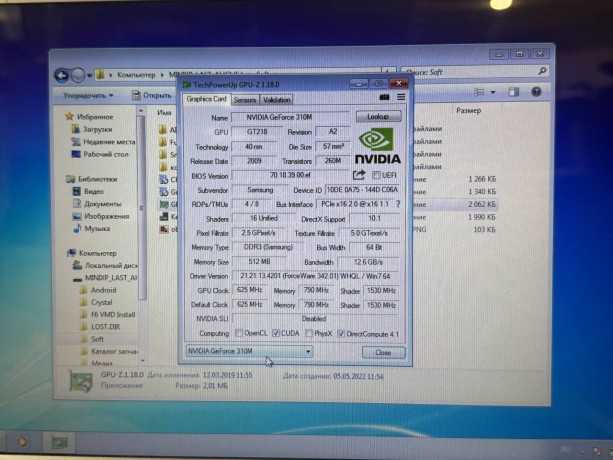
Task: Toggle the OpenCL checkbox
Action: [x=238, y=333]
